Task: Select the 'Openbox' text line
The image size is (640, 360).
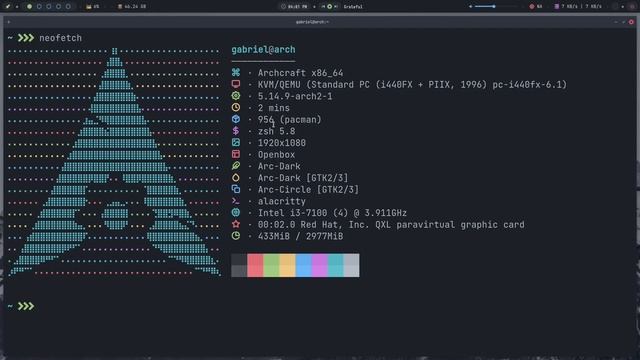Action: pos(276,155)
